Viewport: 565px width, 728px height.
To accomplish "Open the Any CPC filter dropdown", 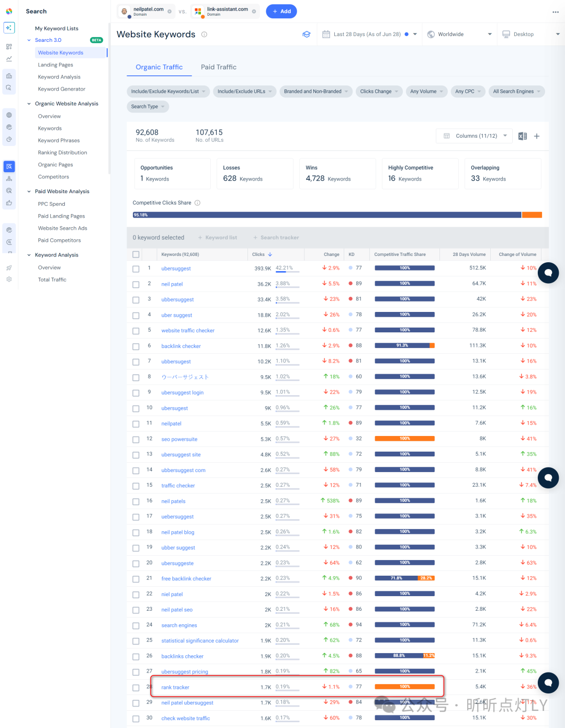I will pos(468,92).
